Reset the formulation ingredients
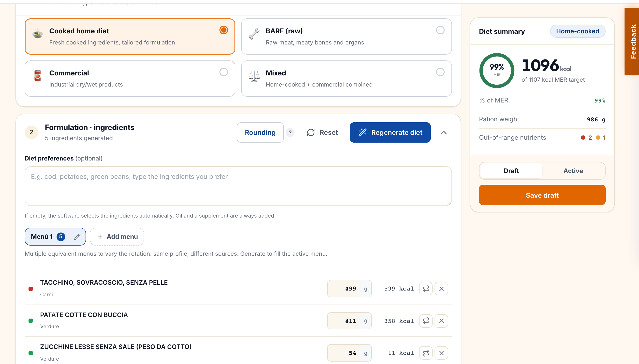The image size is (639, 364). 322,132
